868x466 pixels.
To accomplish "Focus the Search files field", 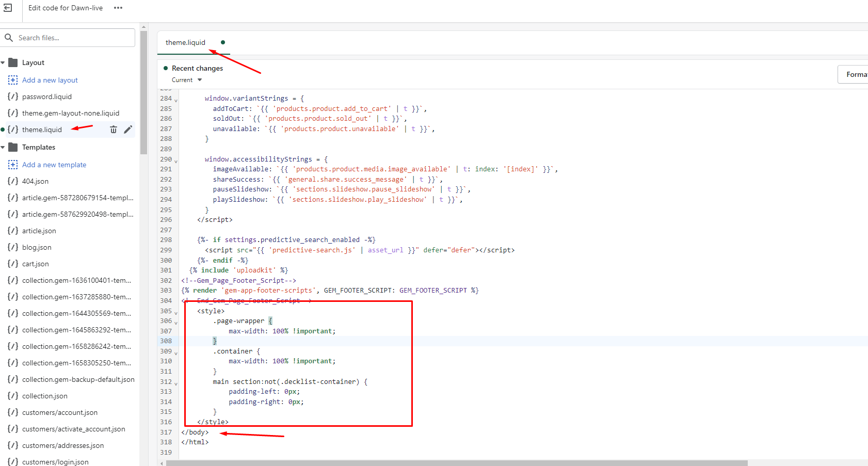I will (x=68, y=38).
